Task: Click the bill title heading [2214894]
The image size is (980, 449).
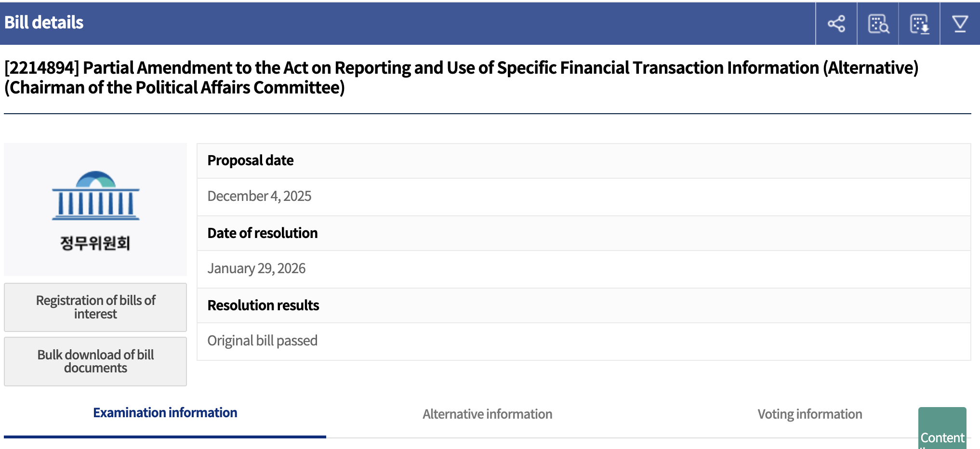Action: pyautogui.click(x=461, y=78)
